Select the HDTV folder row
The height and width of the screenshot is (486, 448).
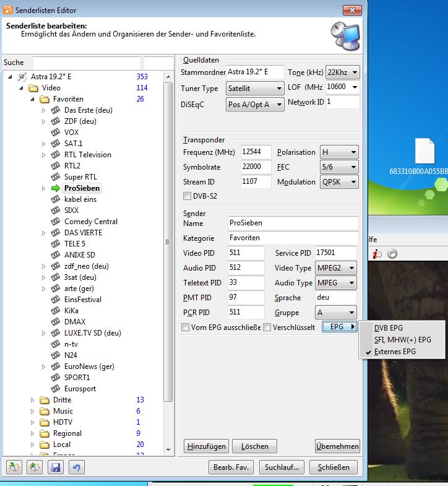[63, 422]
